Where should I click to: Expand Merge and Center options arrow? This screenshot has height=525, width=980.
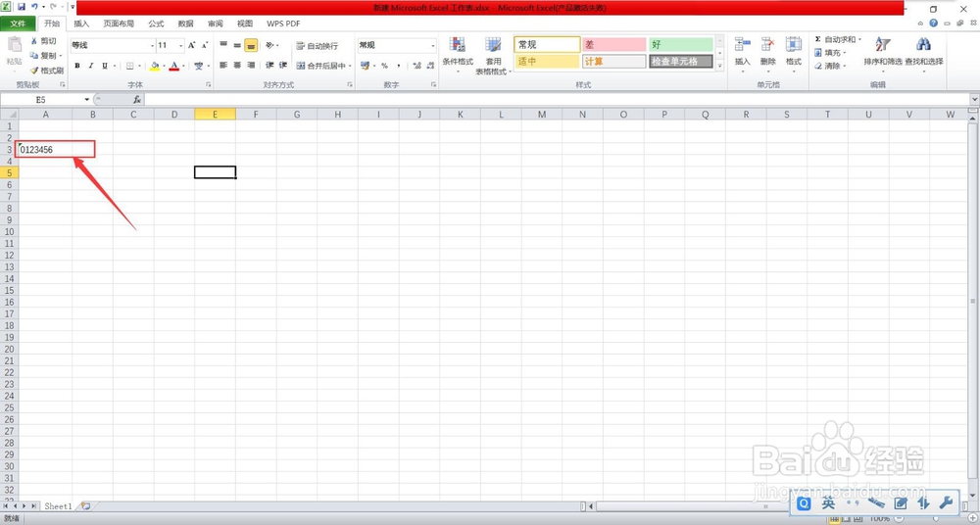pos(350,66)
